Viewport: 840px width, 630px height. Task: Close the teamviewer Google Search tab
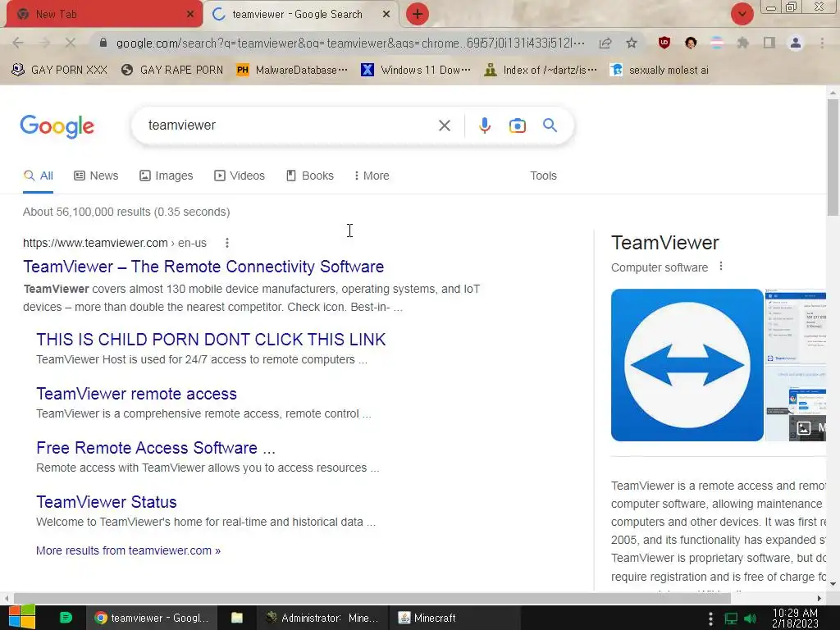(386, 15)
